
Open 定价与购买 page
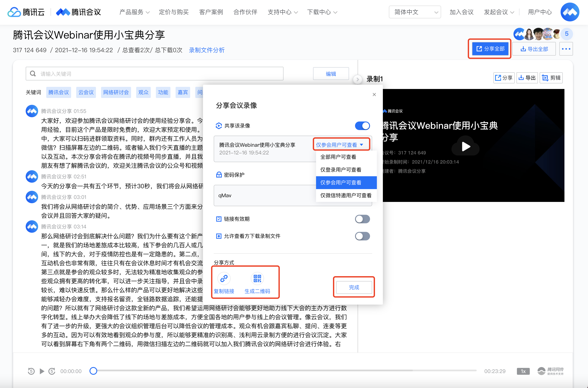[174, 12]
